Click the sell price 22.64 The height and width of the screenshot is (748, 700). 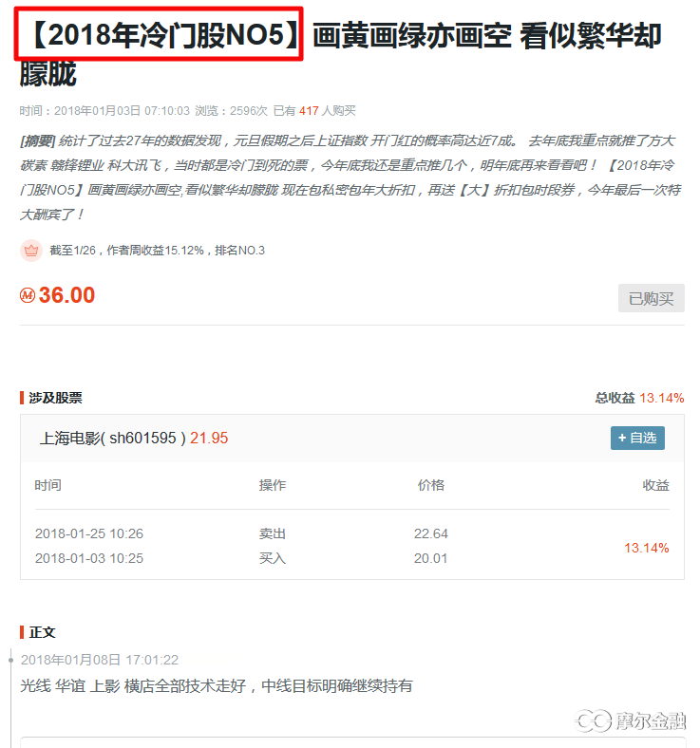pos(431,533)
